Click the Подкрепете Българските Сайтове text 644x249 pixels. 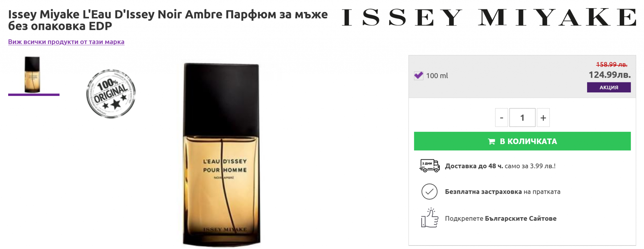click(501, 219)
